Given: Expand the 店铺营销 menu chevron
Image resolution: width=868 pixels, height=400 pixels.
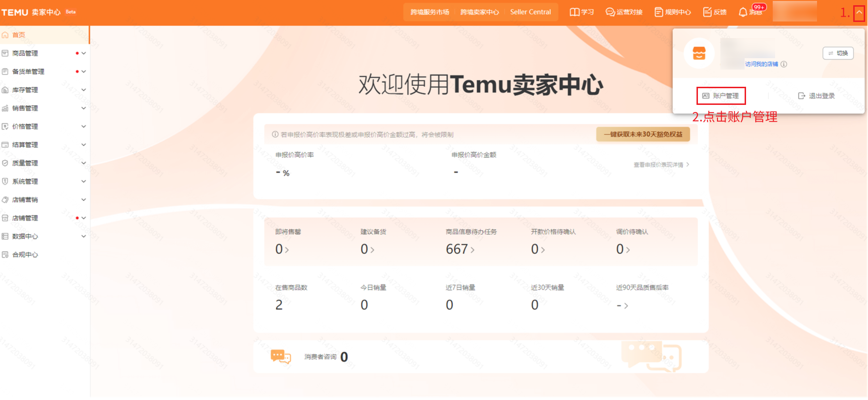Looking at the screenshot, I should tap(84, 200).
